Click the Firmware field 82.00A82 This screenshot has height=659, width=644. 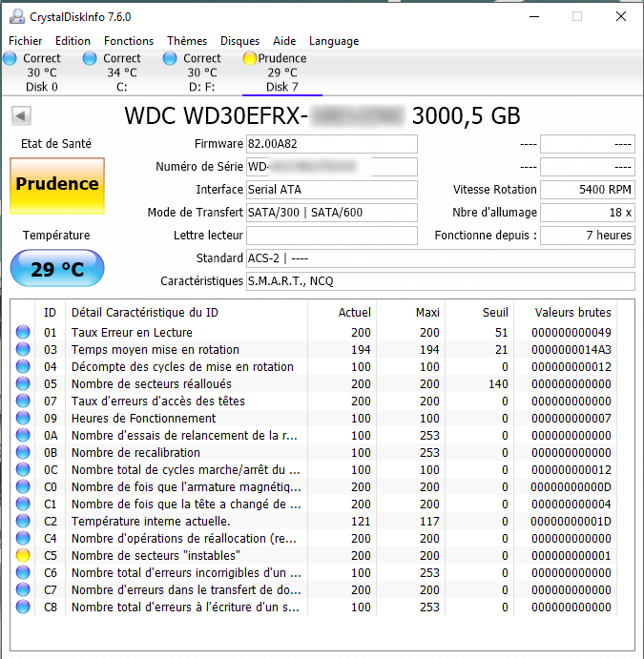pos(332,144)
